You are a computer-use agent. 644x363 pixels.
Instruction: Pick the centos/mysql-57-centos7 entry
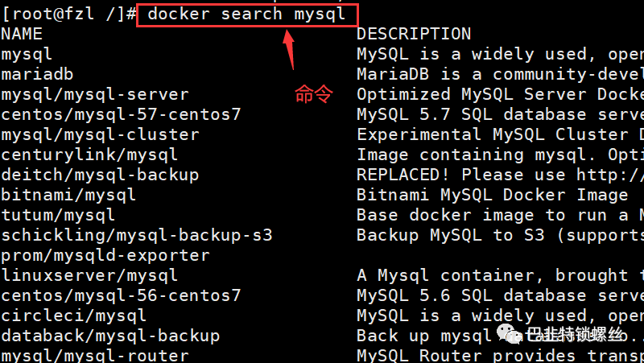(x=121, y=114)
